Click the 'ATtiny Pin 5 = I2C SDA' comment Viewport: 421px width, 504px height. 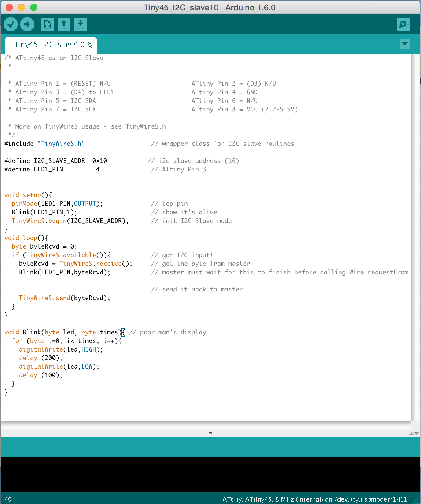tap(56, 101)
